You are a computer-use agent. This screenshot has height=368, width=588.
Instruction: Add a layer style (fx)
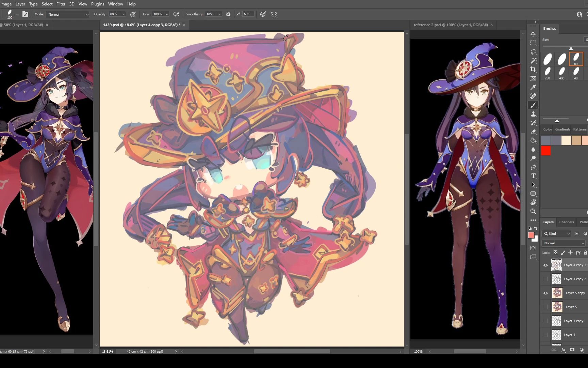pyautogui.click(x=563, y=350)
